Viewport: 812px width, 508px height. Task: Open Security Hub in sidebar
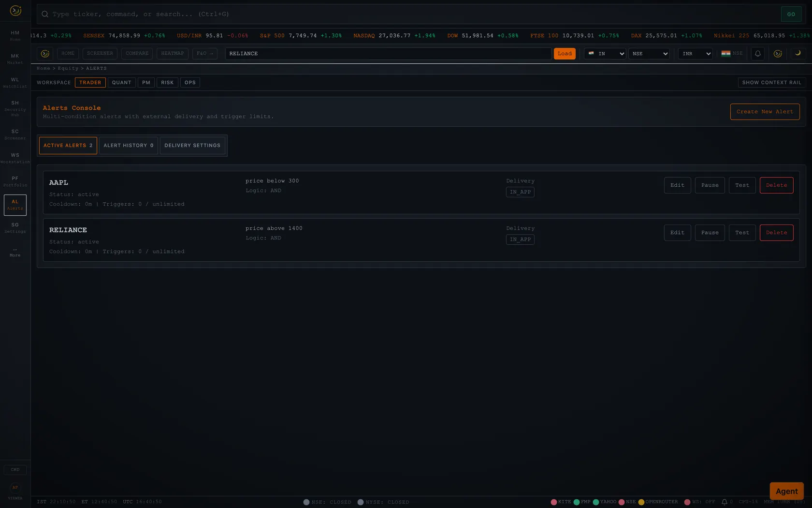[x=15, y=108]
